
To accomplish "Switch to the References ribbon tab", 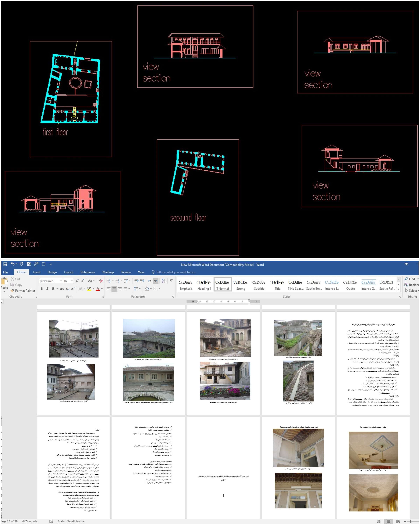I will tap(88, 272).
